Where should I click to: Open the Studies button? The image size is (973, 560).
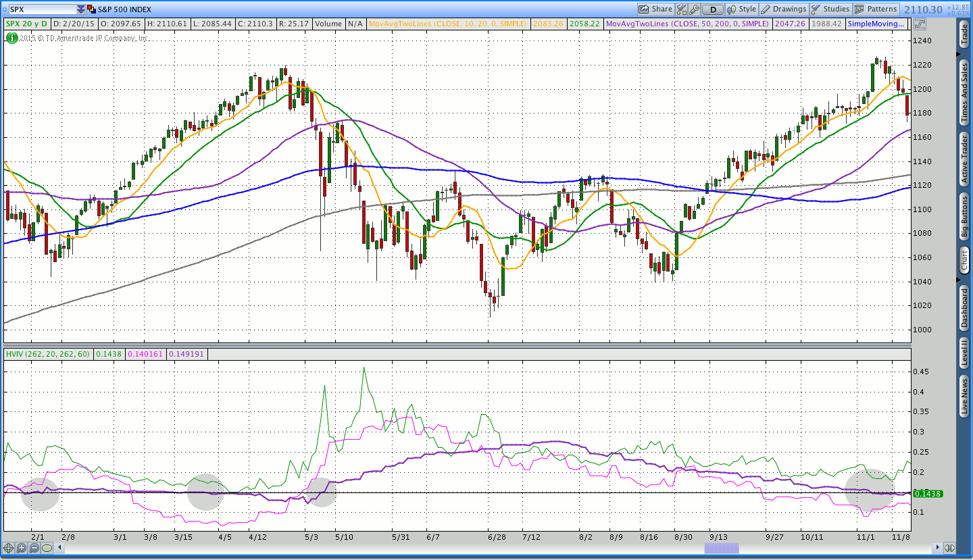[x=830, y=9]
